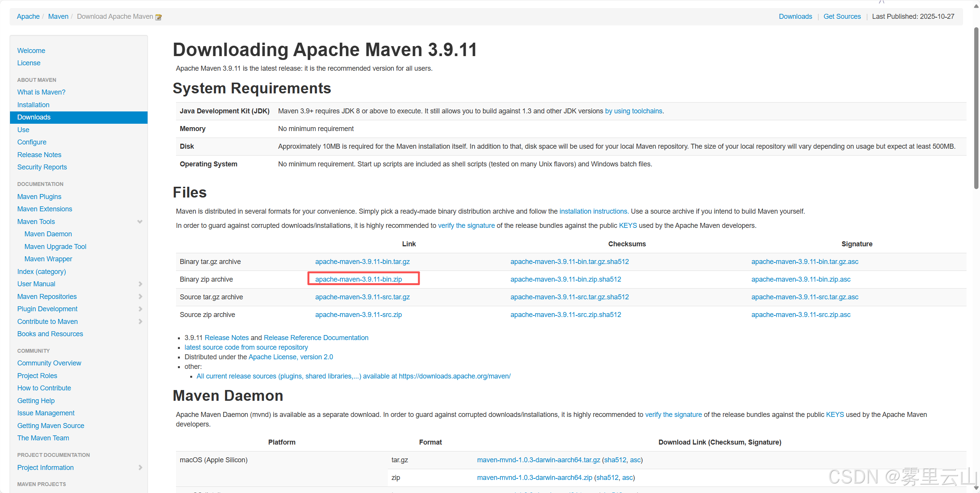Viewport: 980px width, 493px height.
Task: Open the src.zip asc signature link
Action: (801, 315)
